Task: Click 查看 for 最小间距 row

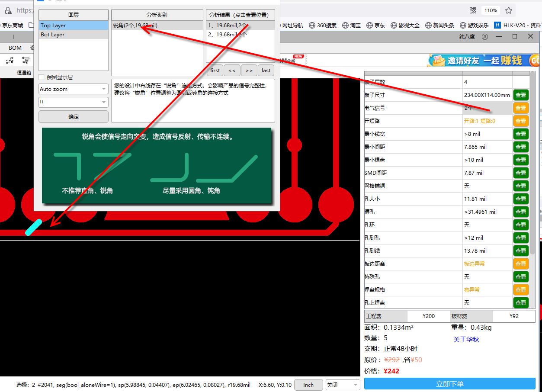Action: point(521,147)
